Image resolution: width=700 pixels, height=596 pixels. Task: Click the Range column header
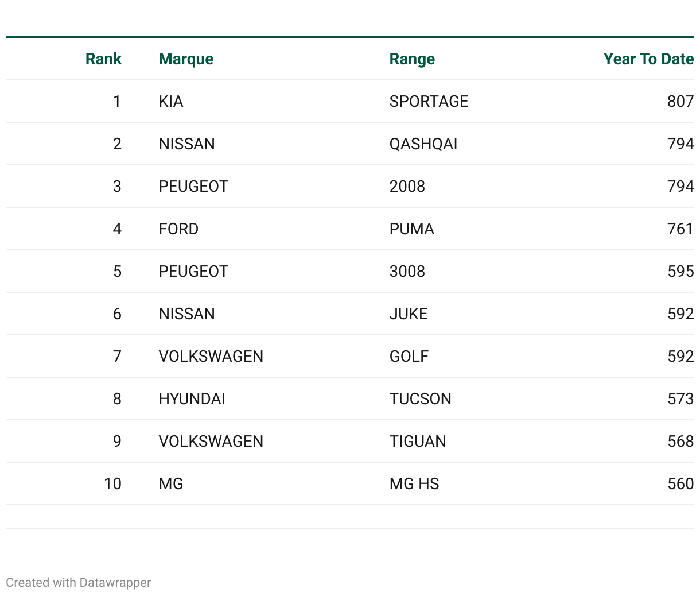[x=412, y=59]
